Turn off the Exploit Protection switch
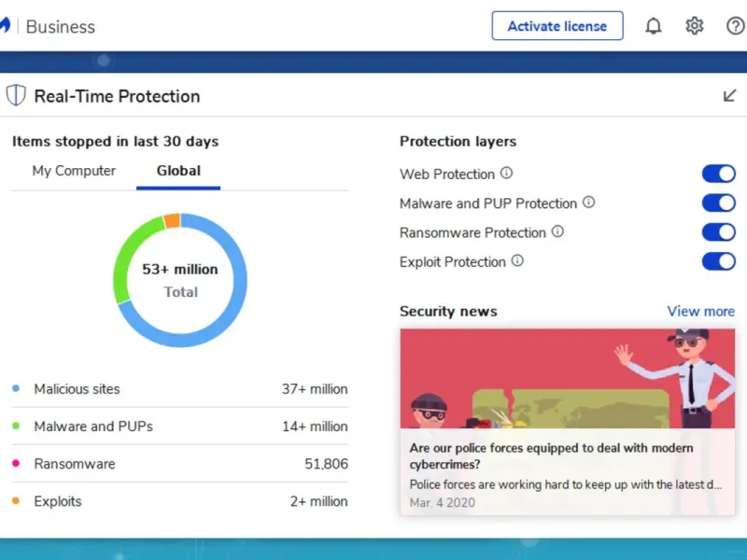This screenshot has height=560, width=747. tap(719, 261)
